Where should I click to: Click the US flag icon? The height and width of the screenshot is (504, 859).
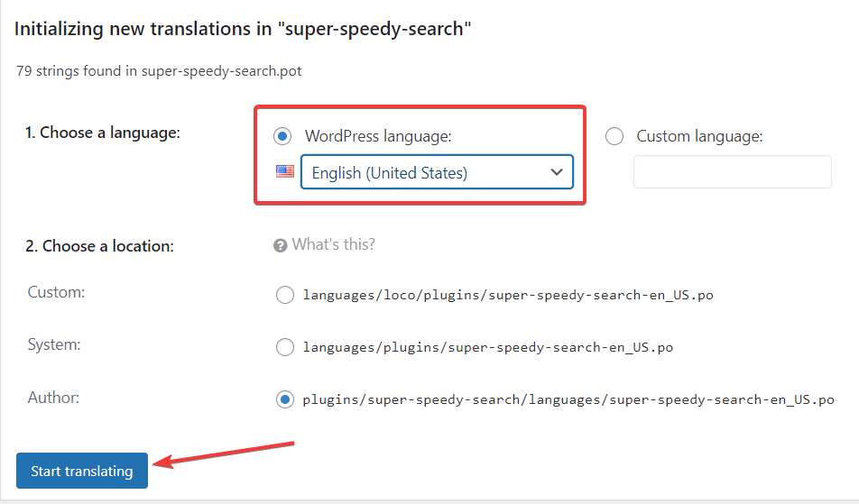pos(285,171)
